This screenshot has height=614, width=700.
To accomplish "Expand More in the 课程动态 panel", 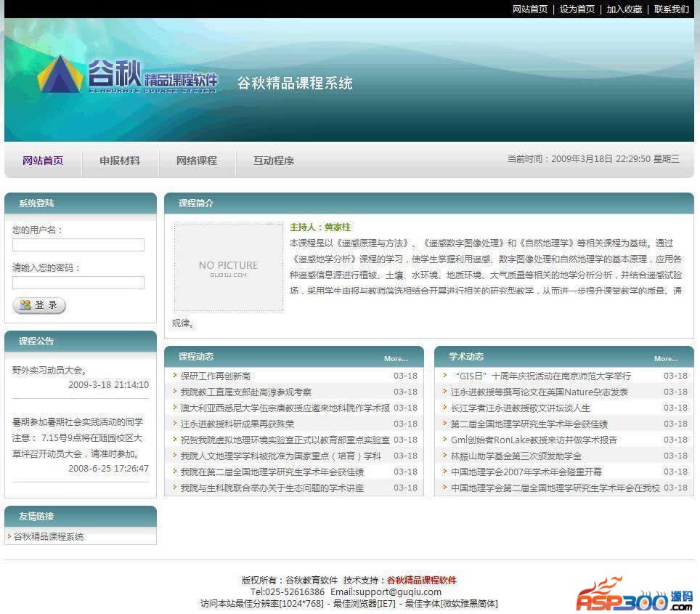I will pos(396,358).
